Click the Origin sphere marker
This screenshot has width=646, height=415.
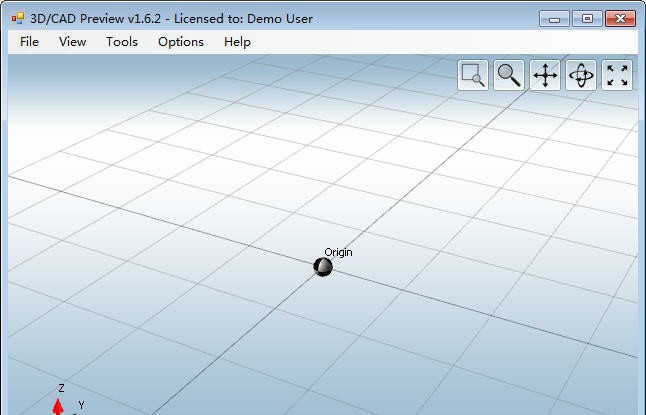coord(323,267)
